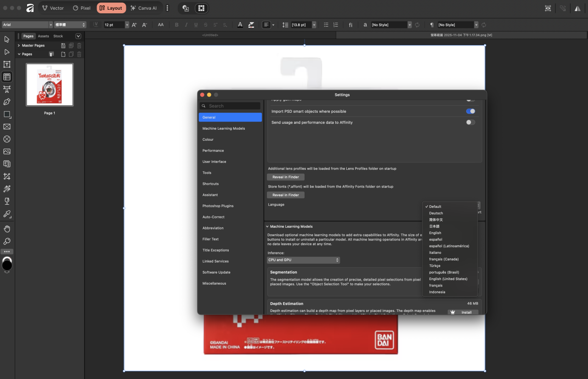Viewport: 588px width, 379px height.
Task: Pick the Hand tool for panning
Action: tap(6, 229)
